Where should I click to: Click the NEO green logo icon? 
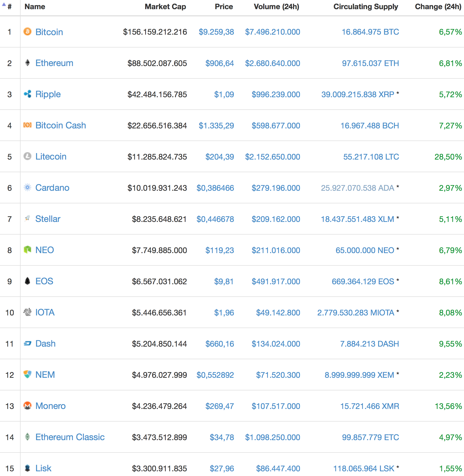(27, 250)
